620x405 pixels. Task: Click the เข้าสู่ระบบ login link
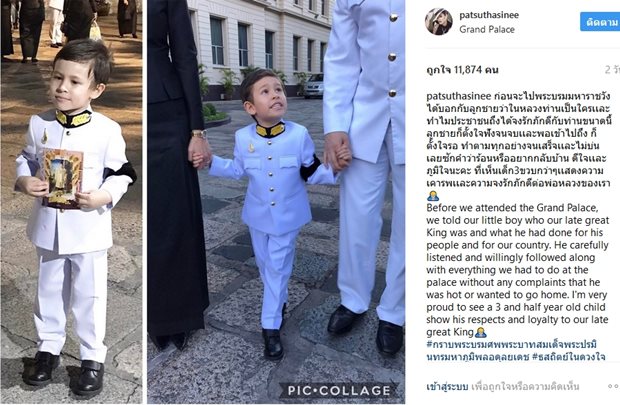pyautogui.click(x=447, y=386)
